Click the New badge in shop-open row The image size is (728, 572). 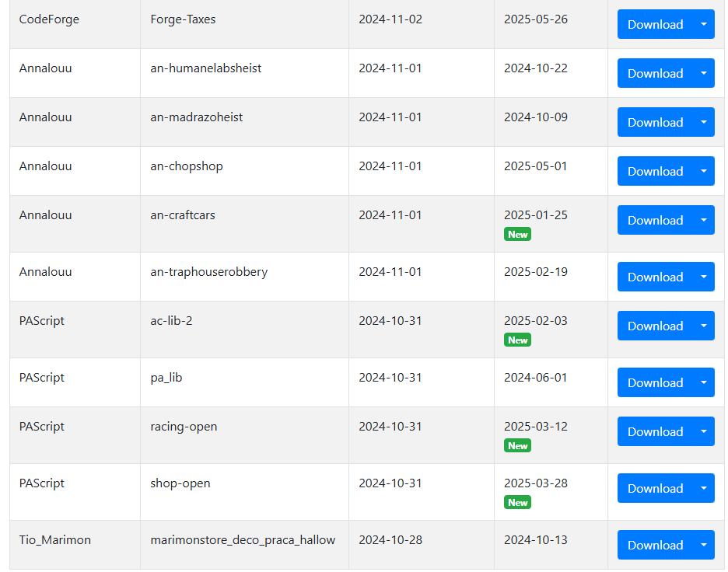[x=517, y=502]
